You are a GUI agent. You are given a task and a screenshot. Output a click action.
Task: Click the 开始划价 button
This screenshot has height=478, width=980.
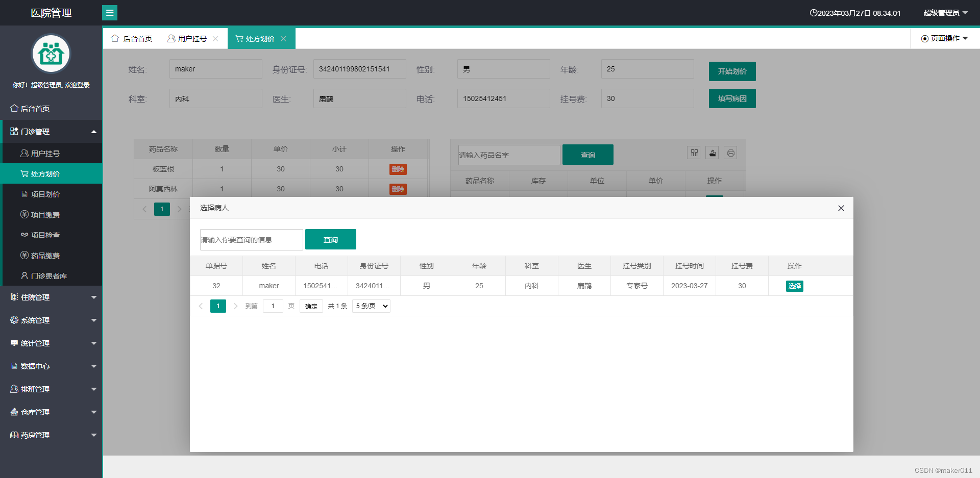pos(732,71)
